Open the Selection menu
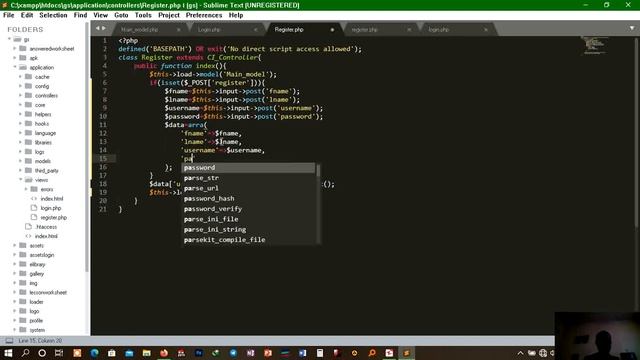This screenshot has height=360, width=640. pyautogui.click(x=53, y=15)
